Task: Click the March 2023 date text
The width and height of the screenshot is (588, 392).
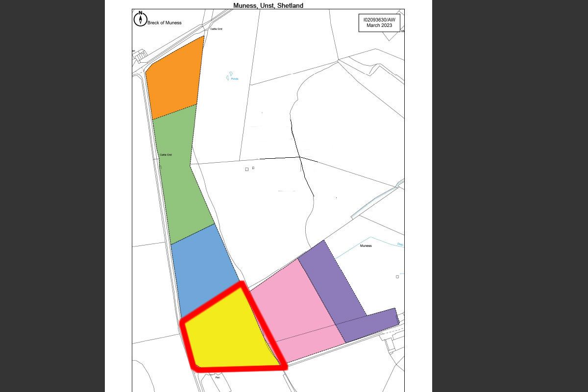Action: coord(379,25)
